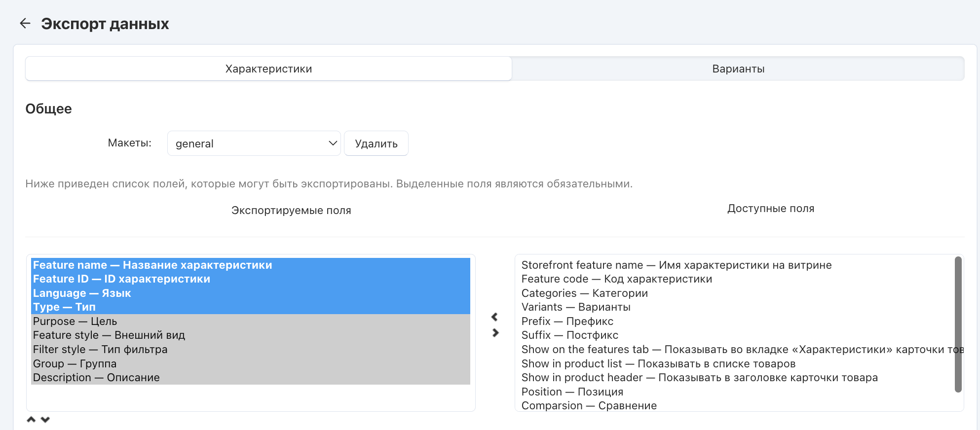Select Show on the features tab field
This screenshot has width=980, height=430.
click(x=737, y=349)
